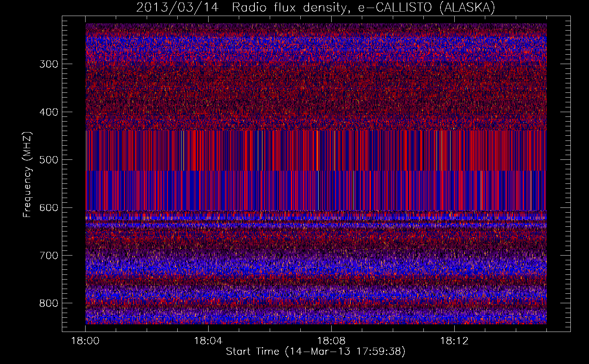589x364 pixels.
Task: Select the 800 frequency tick label
Action: click(49, 303)
